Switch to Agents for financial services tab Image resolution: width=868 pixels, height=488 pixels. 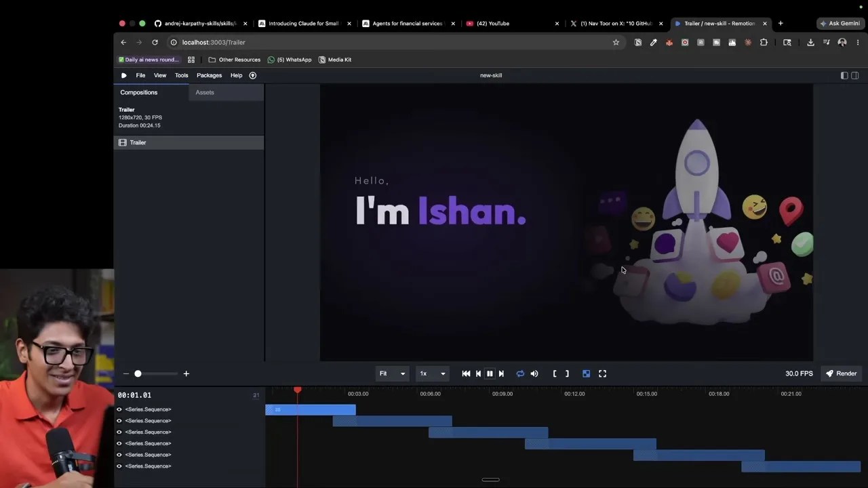[x=408, y=23]
